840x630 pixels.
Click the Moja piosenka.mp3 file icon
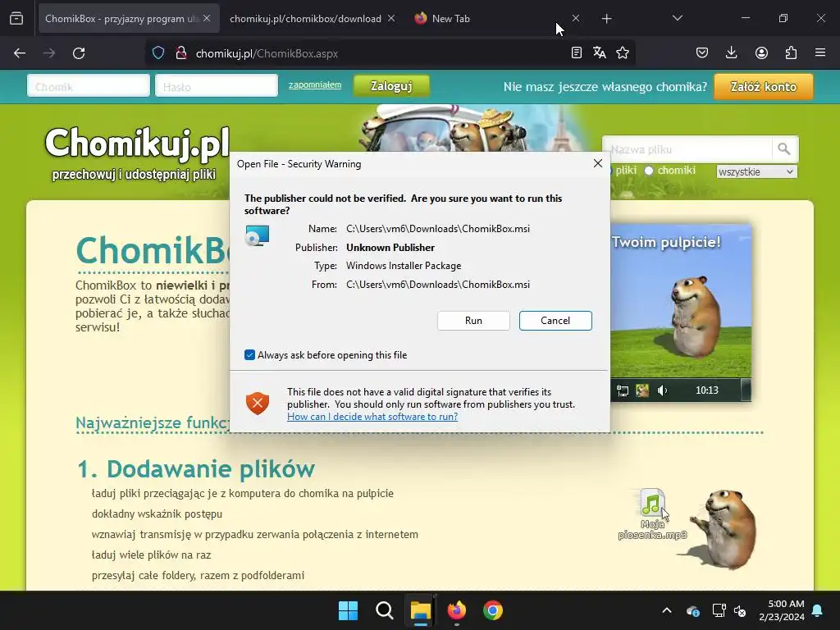[652, 503]
